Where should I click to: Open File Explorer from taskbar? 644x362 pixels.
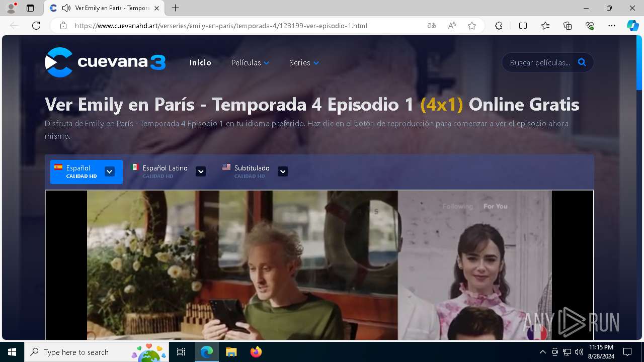(231, 352)
